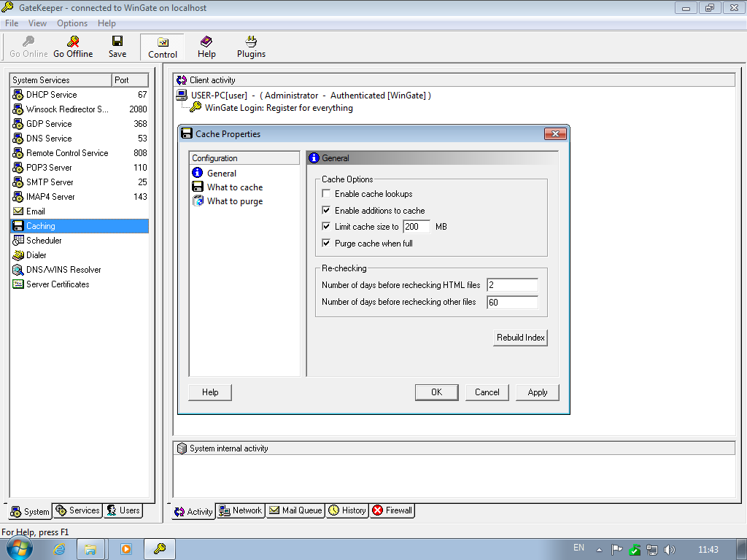Click the Help book toolbar icon

[206, 41]
